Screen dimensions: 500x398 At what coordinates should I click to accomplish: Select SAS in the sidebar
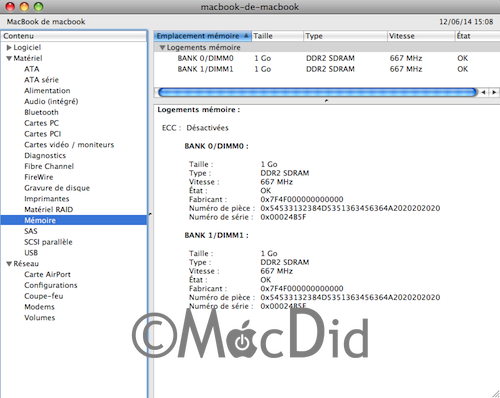31,231
